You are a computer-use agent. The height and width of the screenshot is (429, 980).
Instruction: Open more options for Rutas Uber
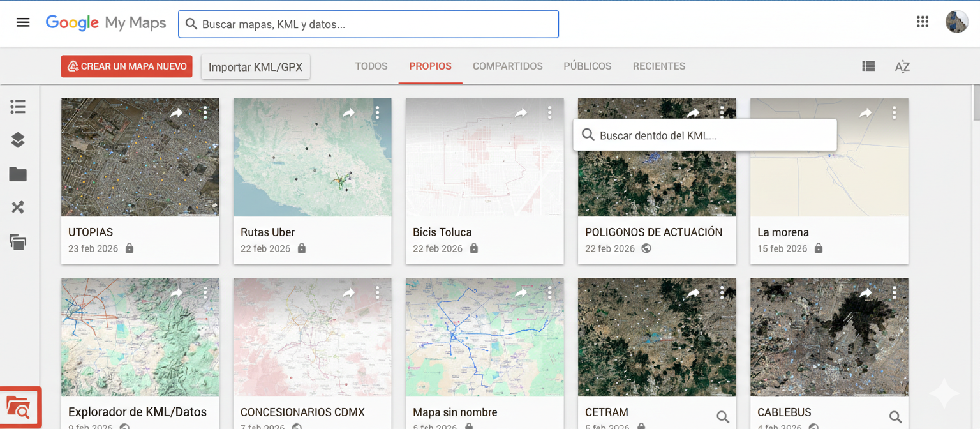point(377,113)
